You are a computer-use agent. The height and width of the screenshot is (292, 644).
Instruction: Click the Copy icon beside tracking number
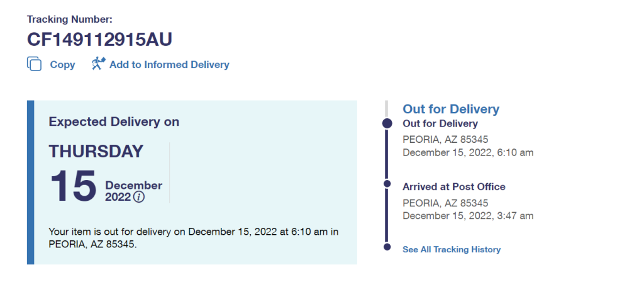pos(34,64)
